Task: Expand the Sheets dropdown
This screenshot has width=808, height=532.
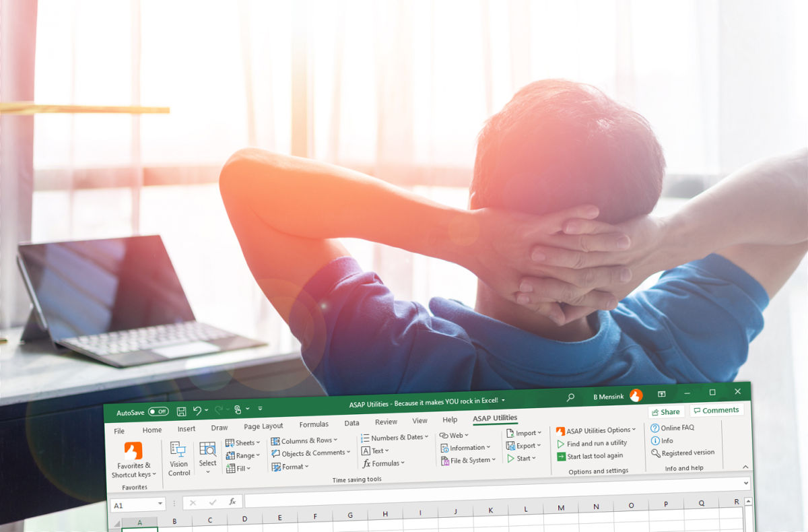Action: click(243, 442)
